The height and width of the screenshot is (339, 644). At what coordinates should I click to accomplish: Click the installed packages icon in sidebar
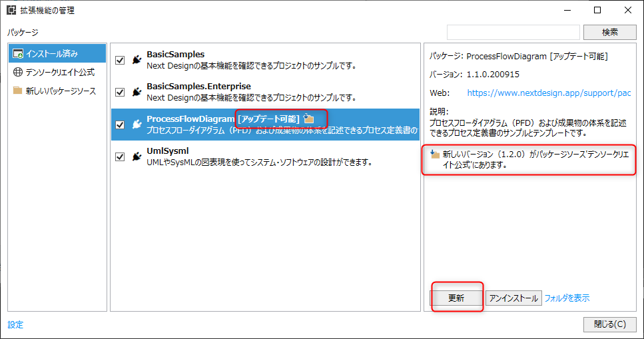tap(19, 53)
